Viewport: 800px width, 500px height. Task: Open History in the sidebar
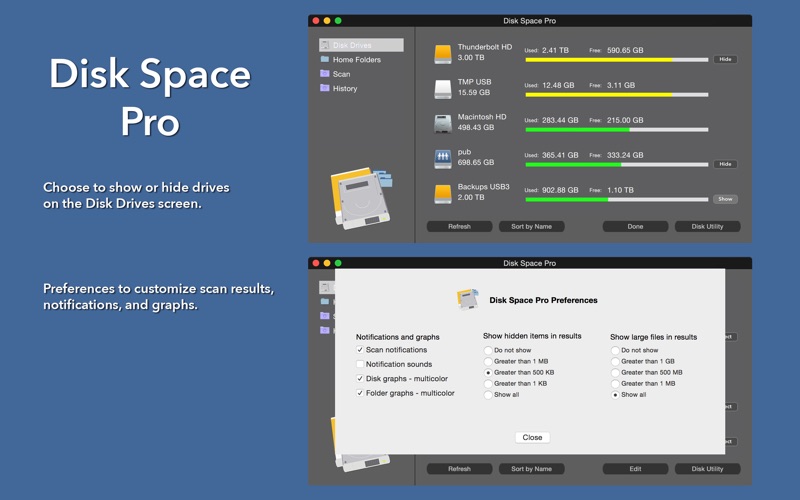click(344, 89)
